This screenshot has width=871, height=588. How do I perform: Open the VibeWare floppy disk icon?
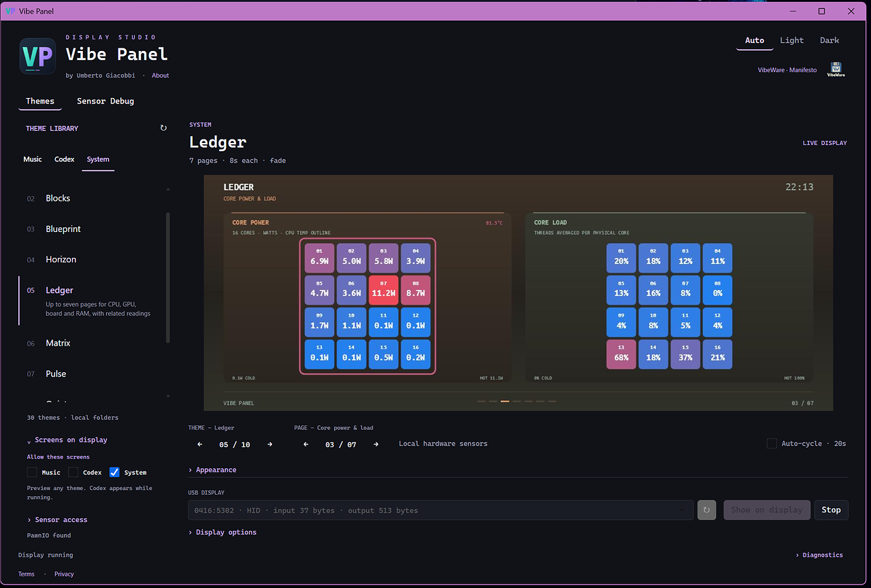click(x=836, y=69)
